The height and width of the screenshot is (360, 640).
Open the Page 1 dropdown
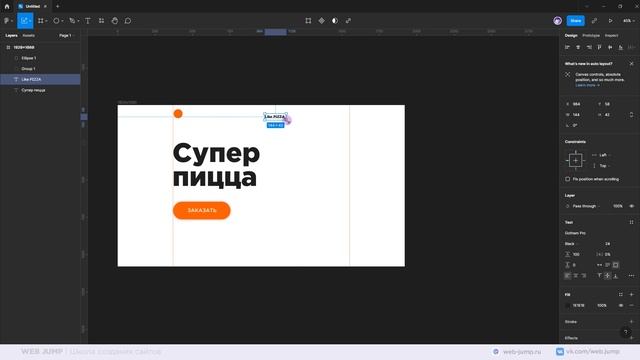point(66,36)
